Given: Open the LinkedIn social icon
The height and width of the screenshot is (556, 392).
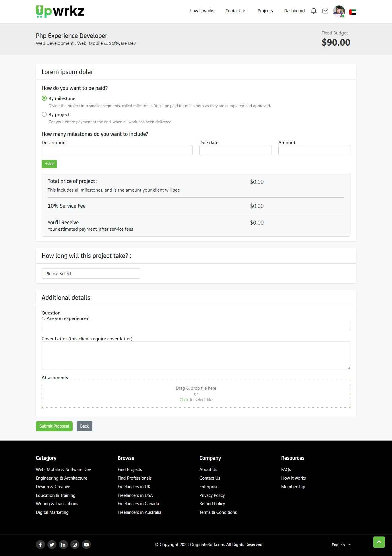Looking at the screenshot, I should 63,545.
